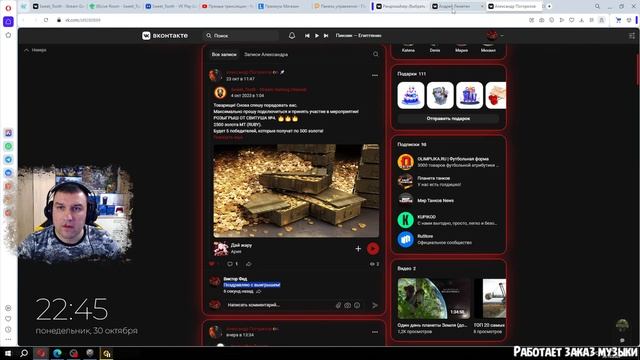Open the WhatsApp icon in Opera sidebar
This screenshot has width=640, height=360.
pos(8,146)
